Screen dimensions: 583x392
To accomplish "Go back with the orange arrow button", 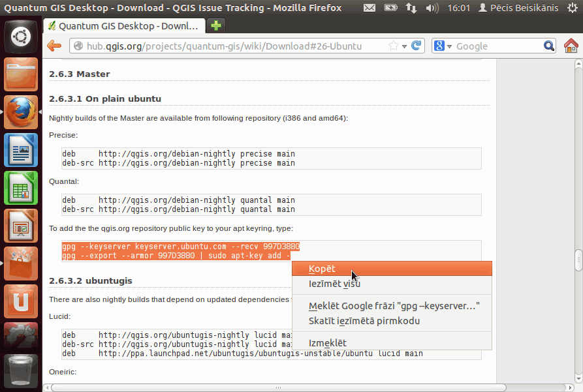I will click(54, 46).
